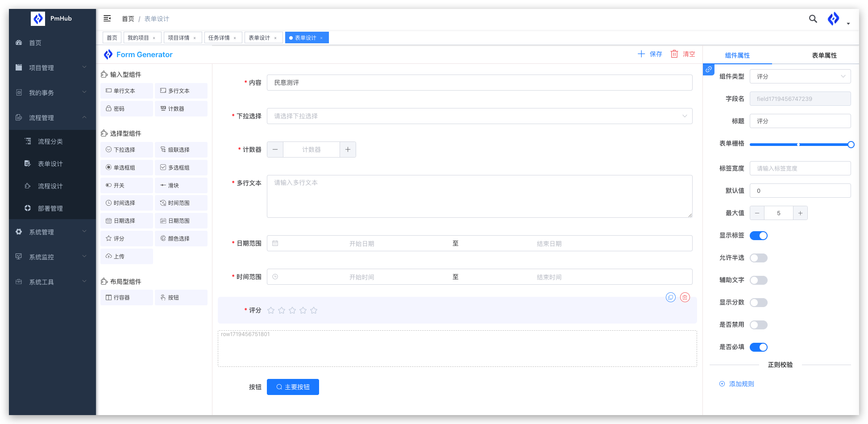Increase 最大值 with plus stepper
Image resolution: width=868 pixels, height=424 pixels.
(x=800, y=213)
